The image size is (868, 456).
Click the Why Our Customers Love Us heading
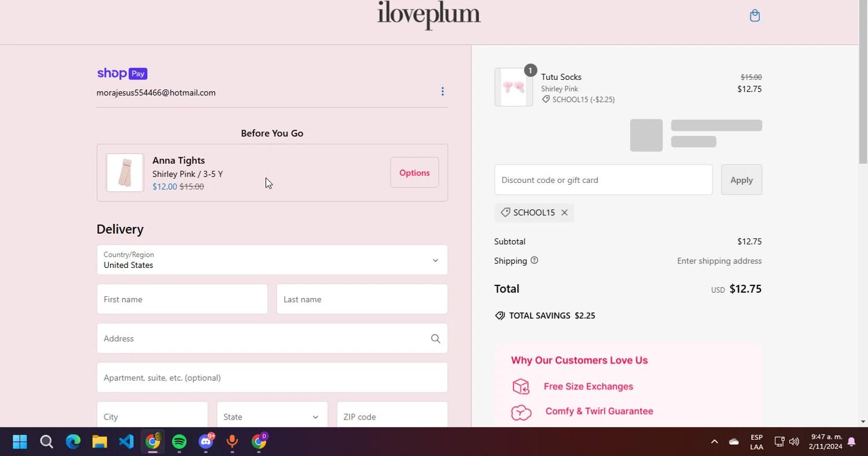(x=579, y=361)
